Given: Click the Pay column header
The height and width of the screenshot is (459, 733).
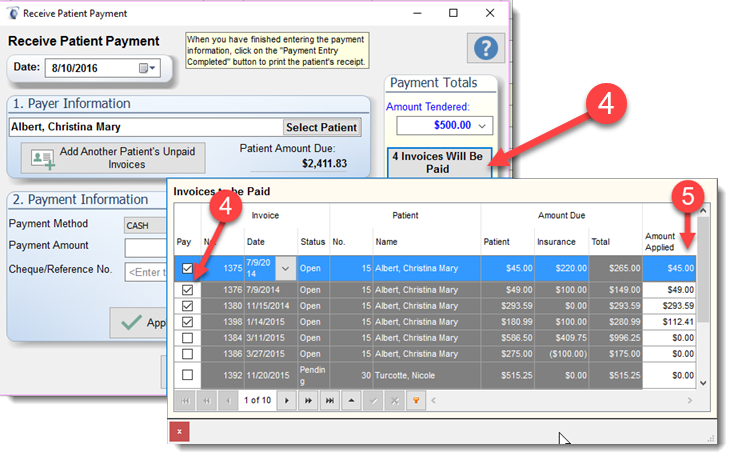Looking at the screenshot, I should tap(184, 242).
